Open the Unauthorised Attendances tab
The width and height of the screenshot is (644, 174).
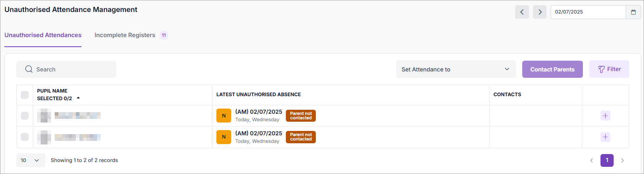pos(43,35)
